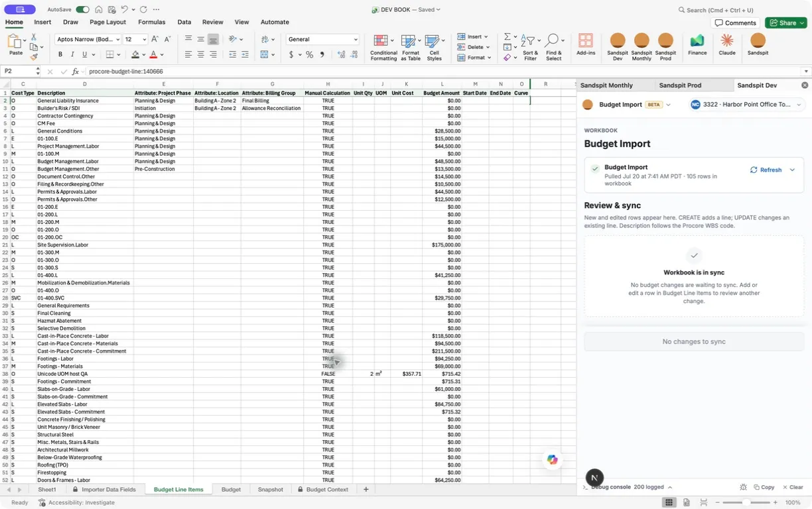Click the Accessibility: Investigate status

pos(76,502)
